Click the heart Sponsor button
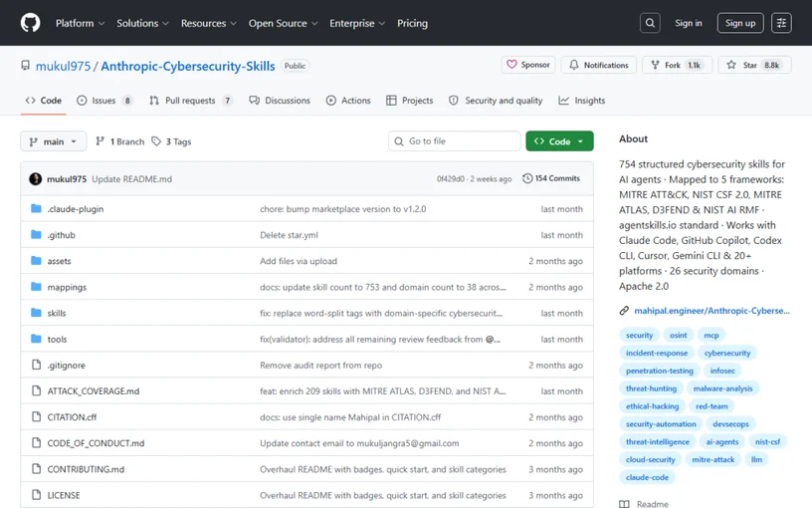This screenshot has width=812, height=508. pyautogui.click(x=528, y=65)
